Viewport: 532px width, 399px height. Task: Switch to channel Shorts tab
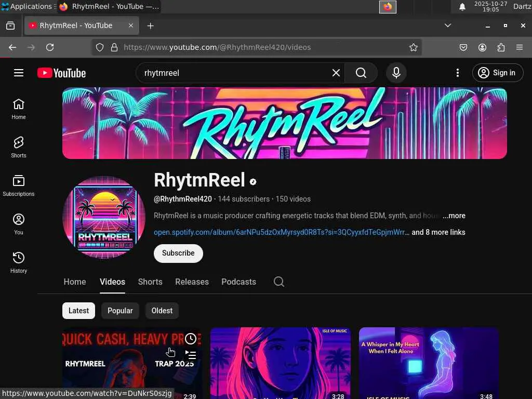tap(150, 282)
